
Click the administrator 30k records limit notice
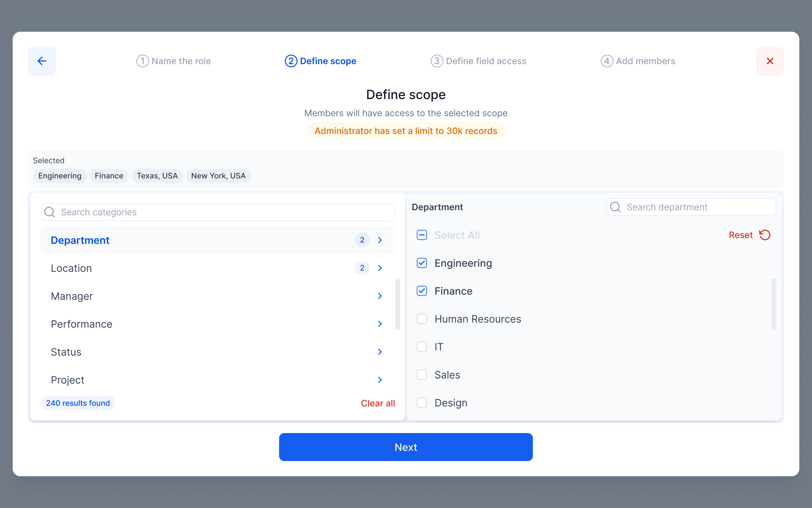(x=406, y=131)
